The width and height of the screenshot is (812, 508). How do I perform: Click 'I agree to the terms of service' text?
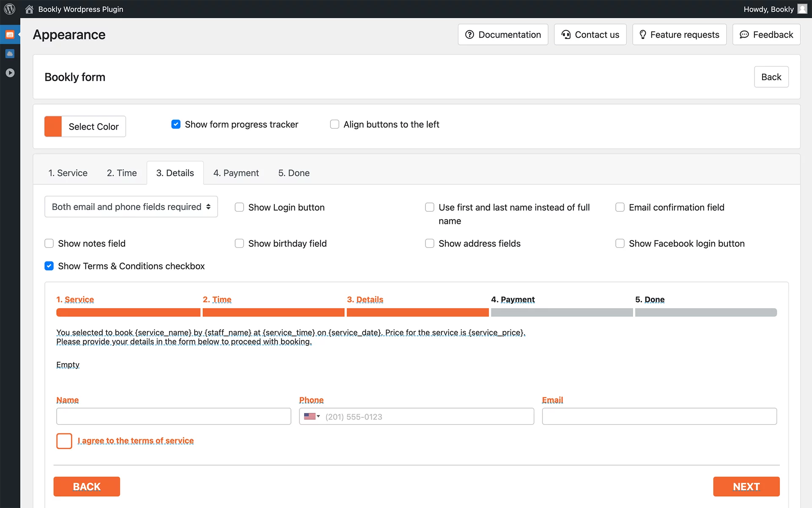point(135,441)
